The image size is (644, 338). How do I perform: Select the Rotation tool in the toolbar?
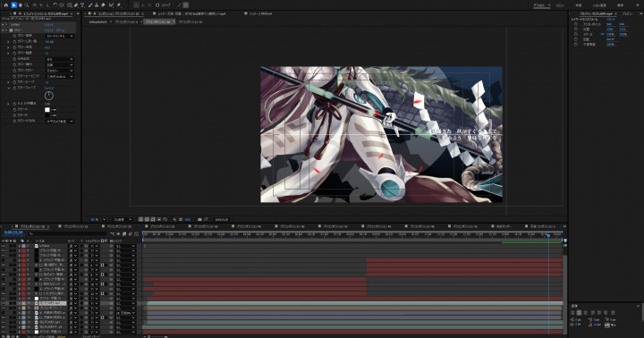[55, 5]
